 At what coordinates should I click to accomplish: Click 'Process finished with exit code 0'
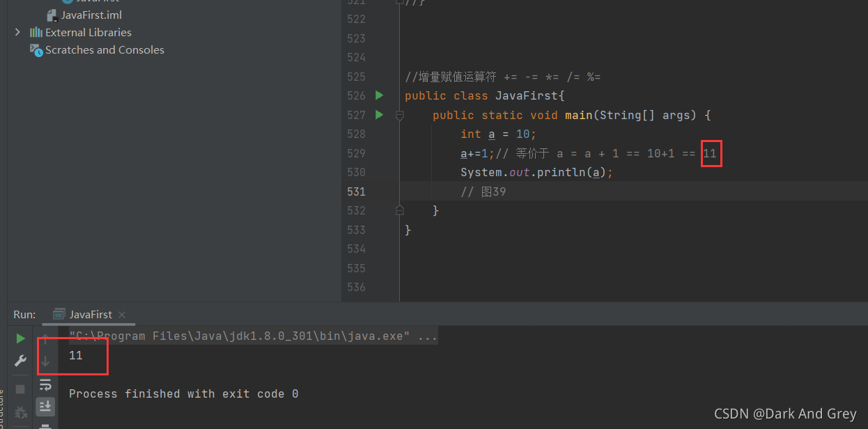184,393
